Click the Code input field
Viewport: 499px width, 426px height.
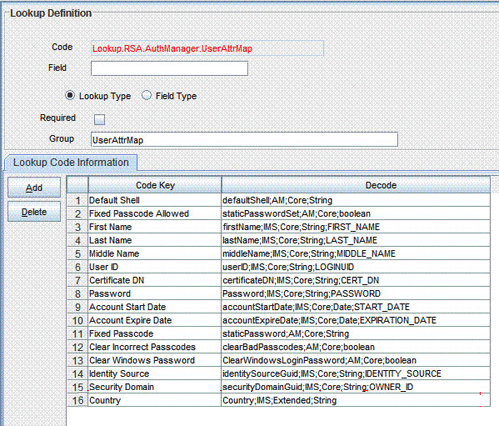point(207,48)
